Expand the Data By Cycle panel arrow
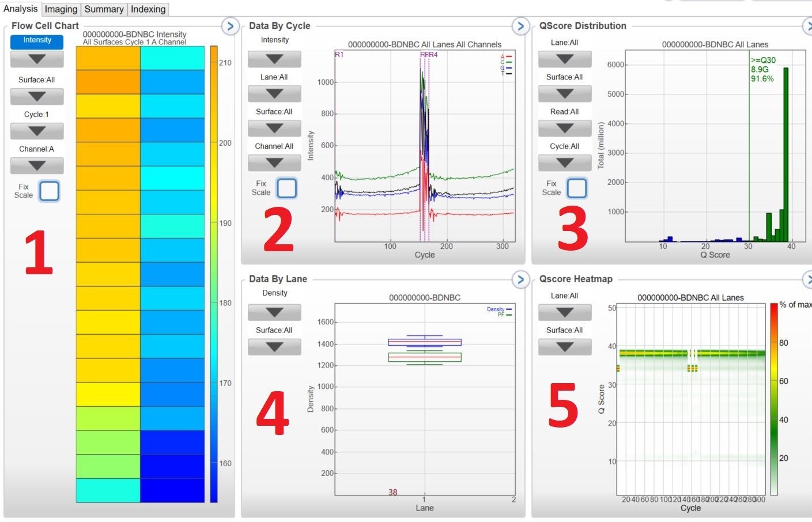The image size is (812, 522). click(520, 27)
